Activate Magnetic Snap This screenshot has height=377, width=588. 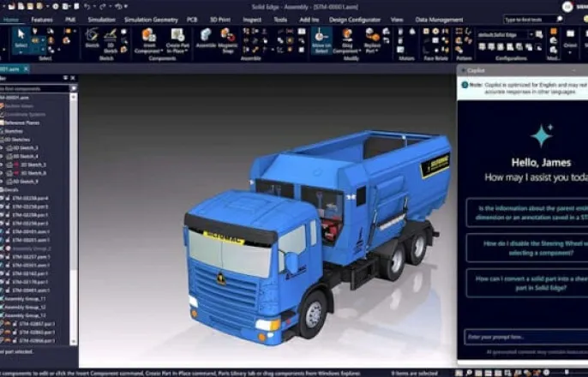click(228, 40)
